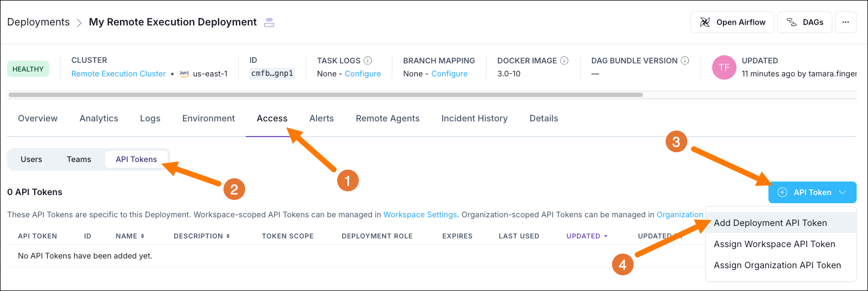Select the Teams sub-tab

(x=79, y=159)
